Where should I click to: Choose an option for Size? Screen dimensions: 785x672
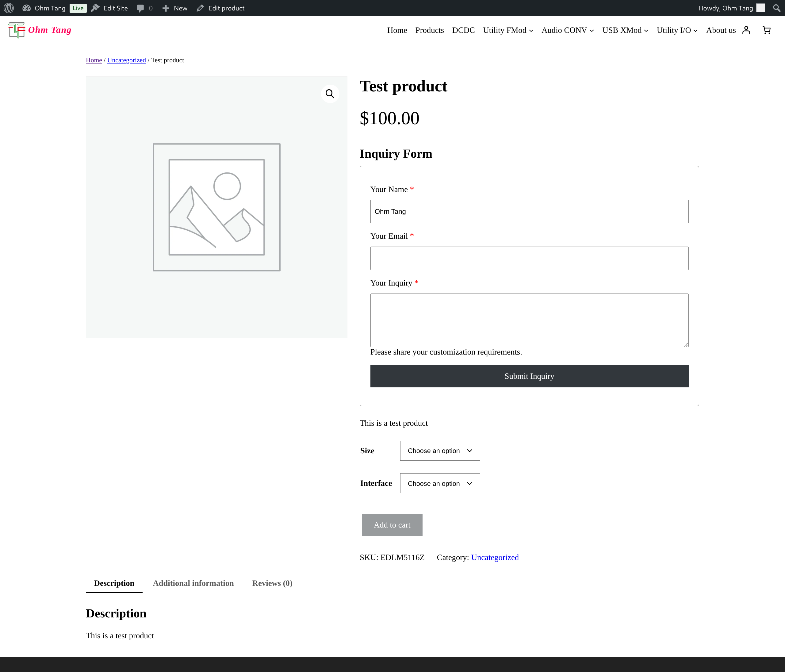(x=439, y=451)
